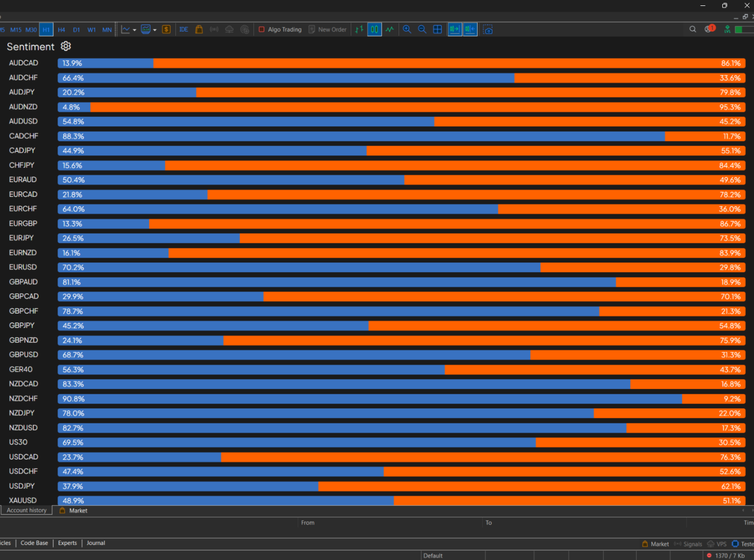The height and width of the screenshot is (560, 754).
Task: Toggle candlestick chart mode
Action: [375, 30]
